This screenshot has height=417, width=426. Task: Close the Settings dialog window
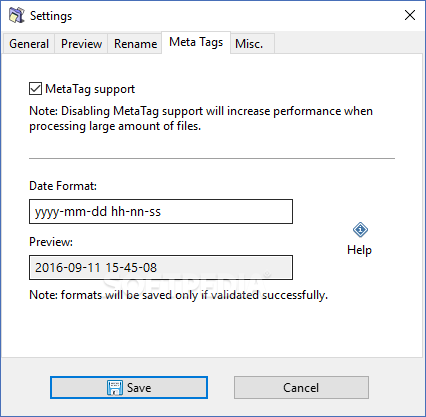410,15
